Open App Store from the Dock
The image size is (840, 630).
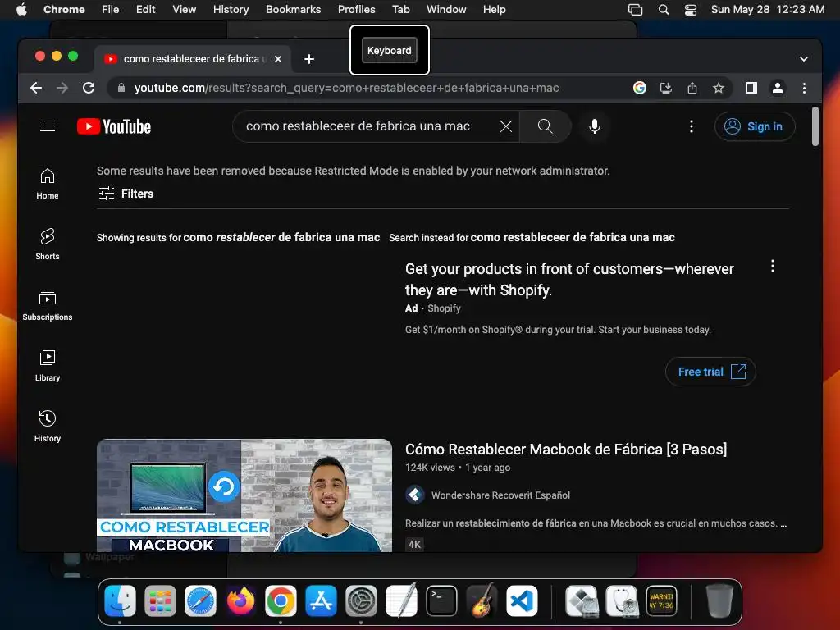(321, 600)
